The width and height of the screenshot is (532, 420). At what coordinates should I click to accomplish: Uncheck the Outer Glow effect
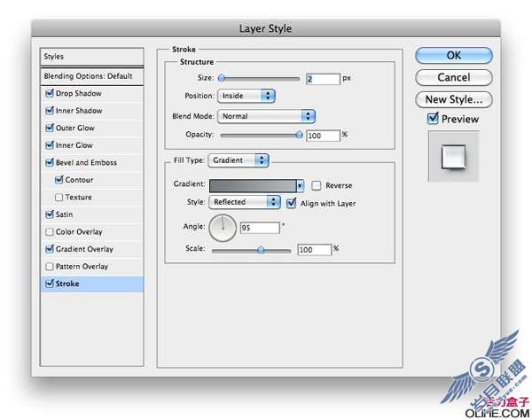coord(50,128)
